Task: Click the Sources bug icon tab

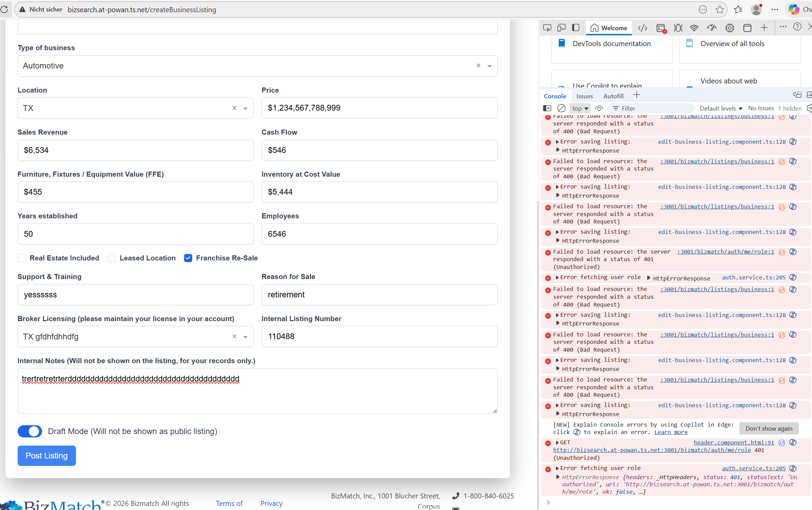Action: pos(678,28)
